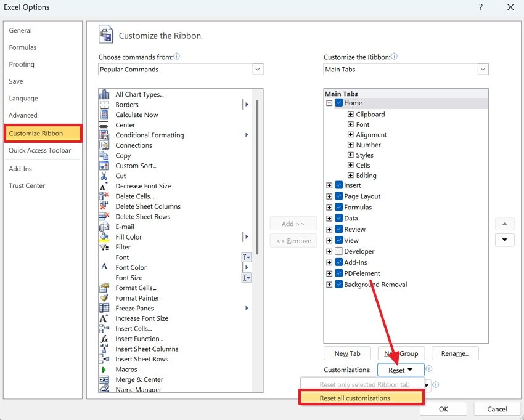The width and height of the screenshot is (524, 420).
Task: Click Cancel to dismiss dialog
Action: 497,409
